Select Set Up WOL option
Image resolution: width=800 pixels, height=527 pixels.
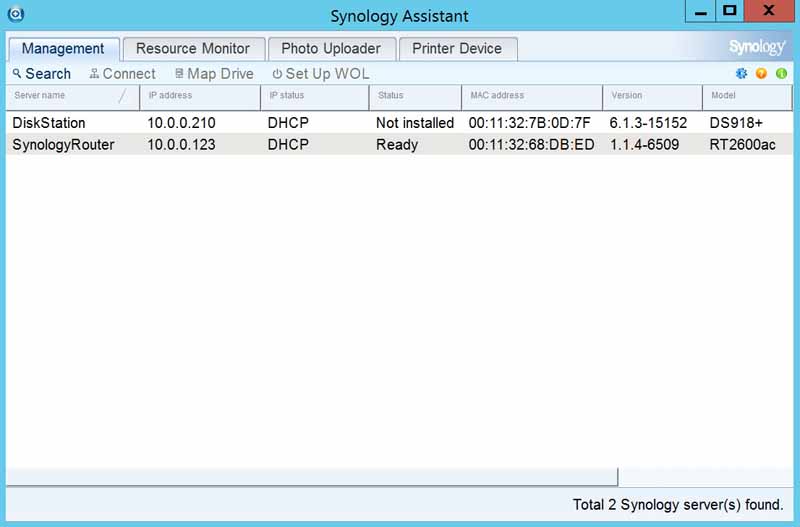(320, 74)
